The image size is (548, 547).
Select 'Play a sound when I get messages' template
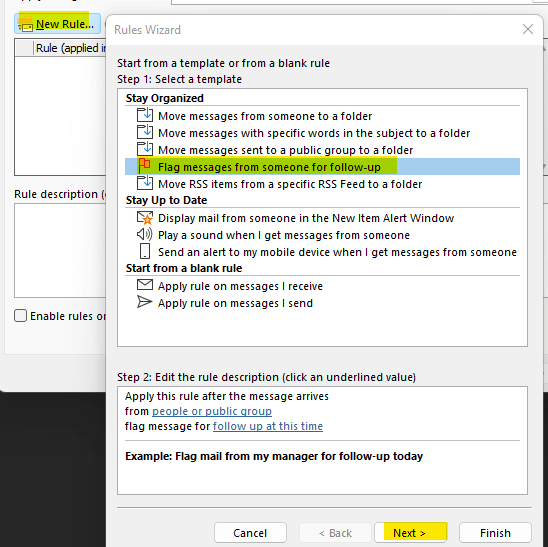[284, 235]
